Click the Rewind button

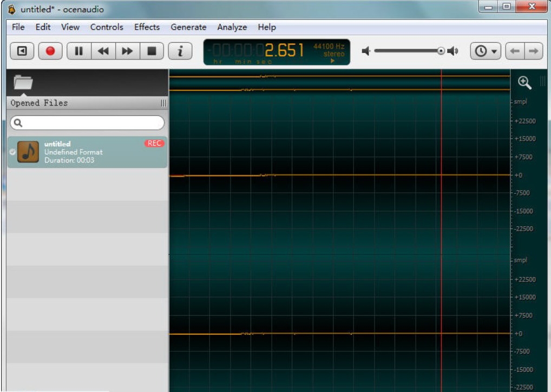[103, 51]
